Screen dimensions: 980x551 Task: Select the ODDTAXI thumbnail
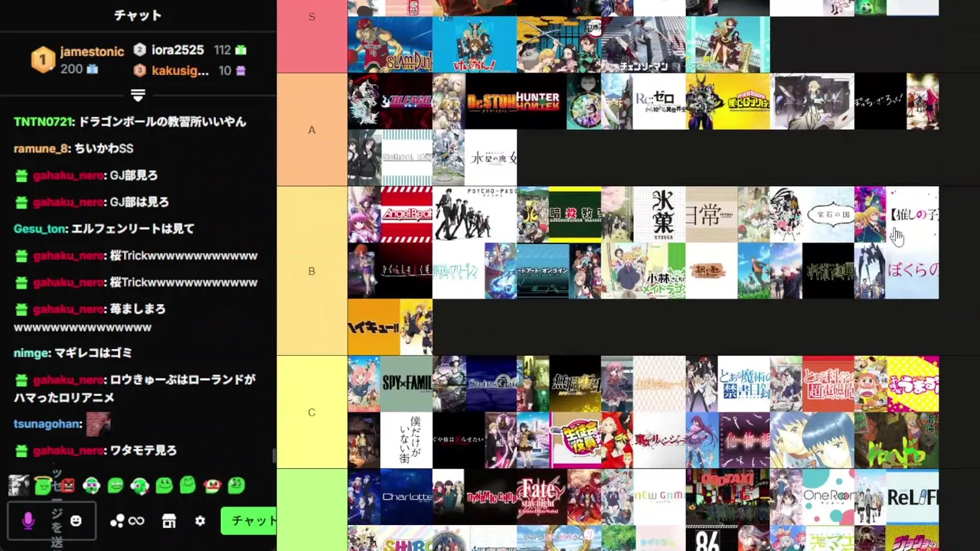pyautogui.click(x=727, y=497)
